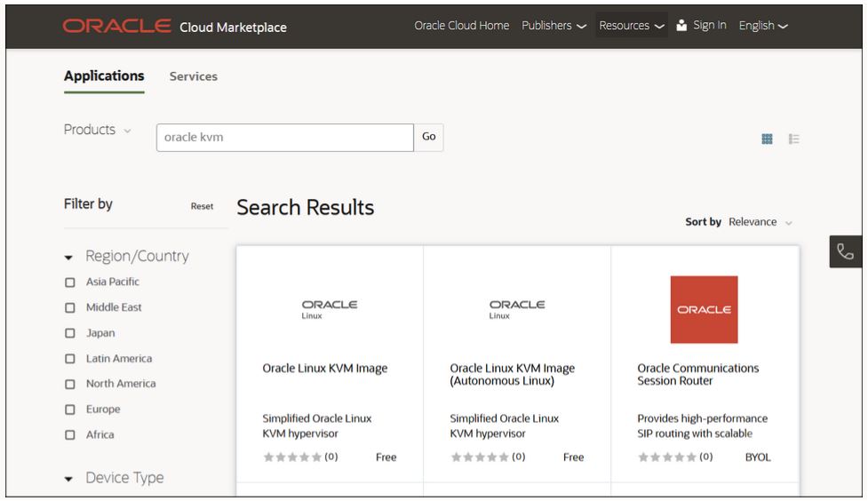Click the Oracle logo in header
Viewport: 868px width, 501px height.
(116, 26)
